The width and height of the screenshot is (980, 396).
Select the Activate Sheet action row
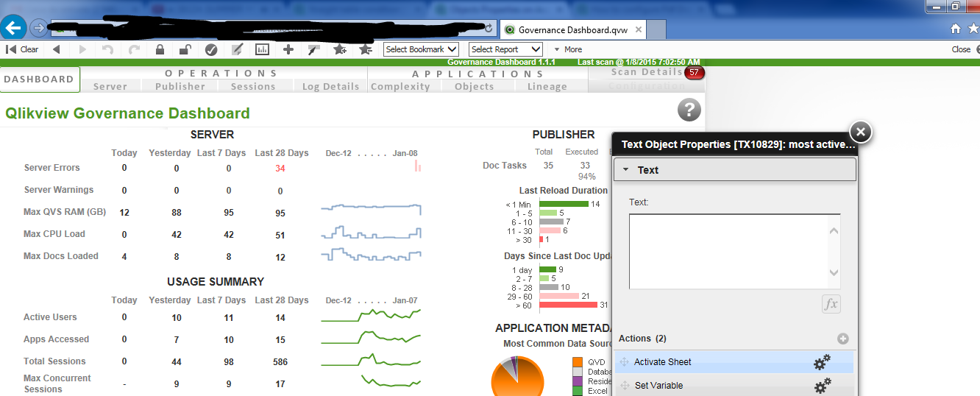pyautogui.click(x=734, y=362)
